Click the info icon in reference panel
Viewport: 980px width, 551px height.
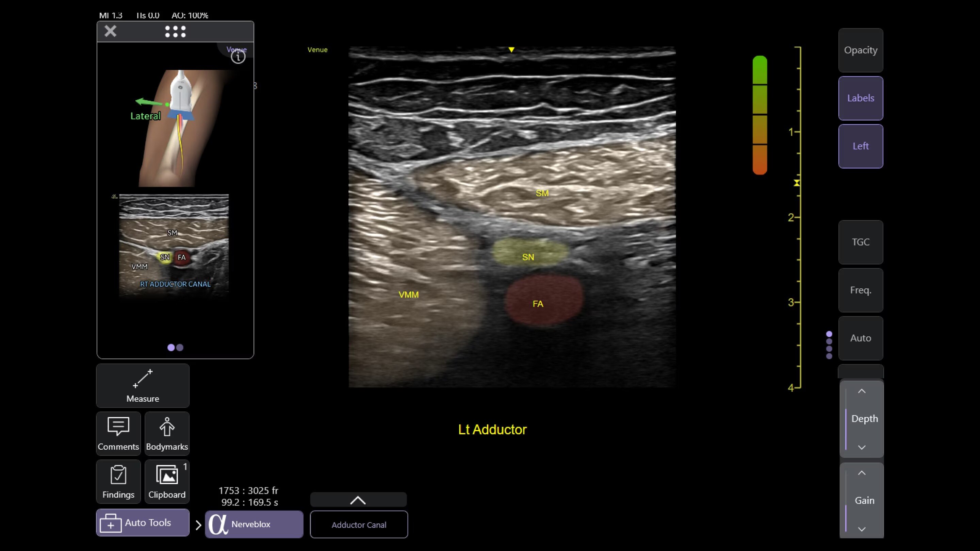[238, 57]
